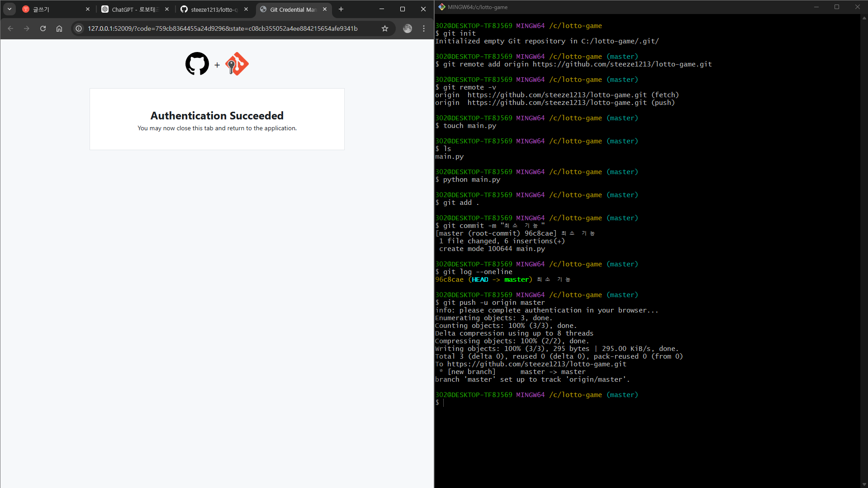The image size is (868, 488).
Task: Click the 'git log --oneline' command
Action: coord(474,272)
